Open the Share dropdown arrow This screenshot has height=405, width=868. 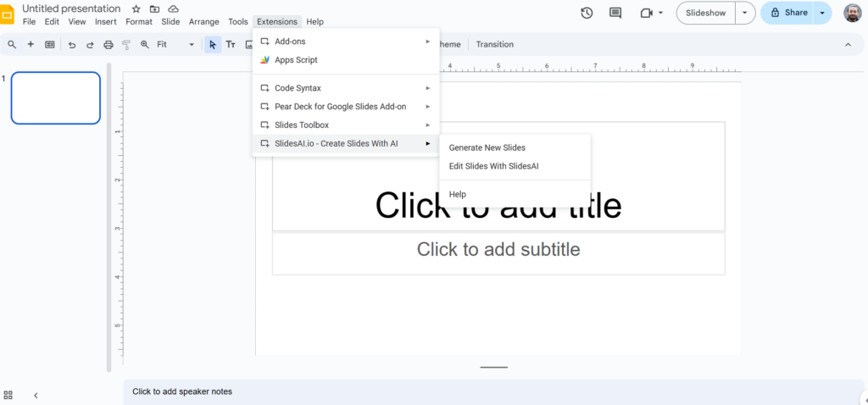(x=822, y=13)
